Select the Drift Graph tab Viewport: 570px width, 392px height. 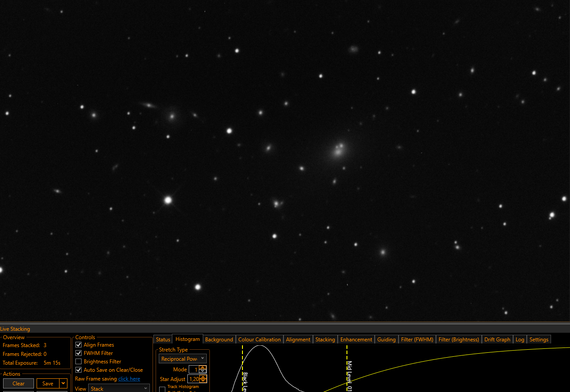click(x=497, y=340)
